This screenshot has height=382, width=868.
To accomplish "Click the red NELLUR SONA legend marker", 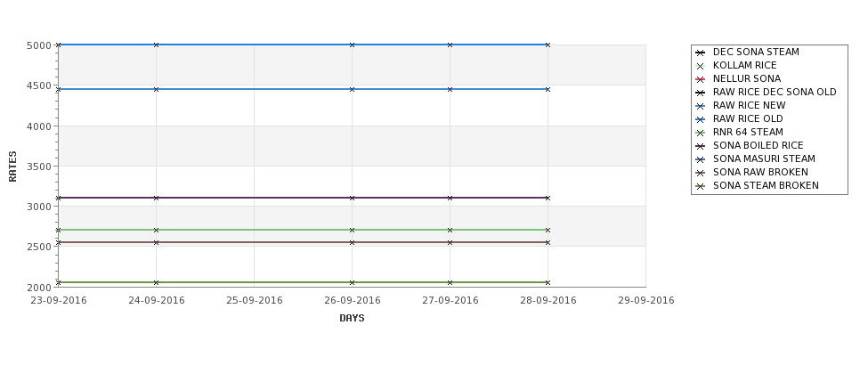I will 701,79.
